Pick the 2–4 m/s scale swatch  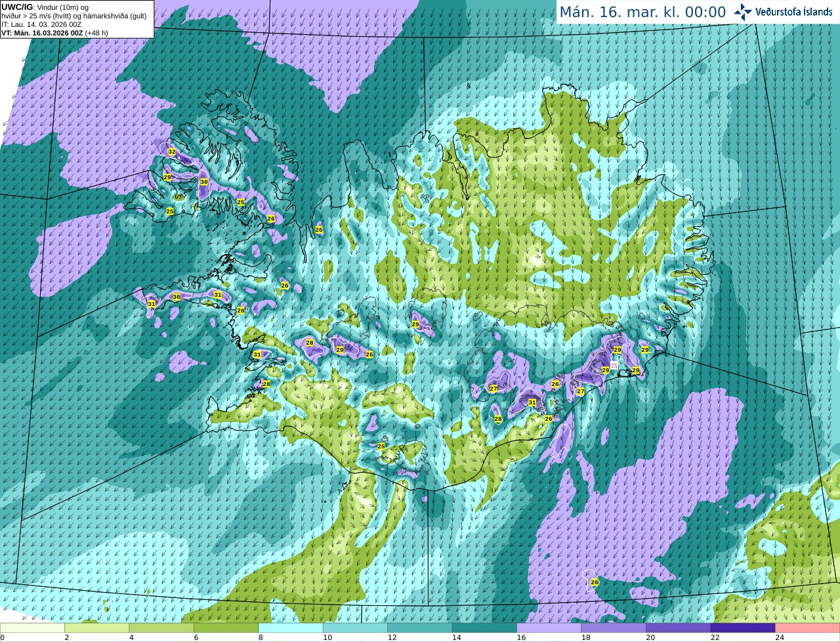point(97,628)
